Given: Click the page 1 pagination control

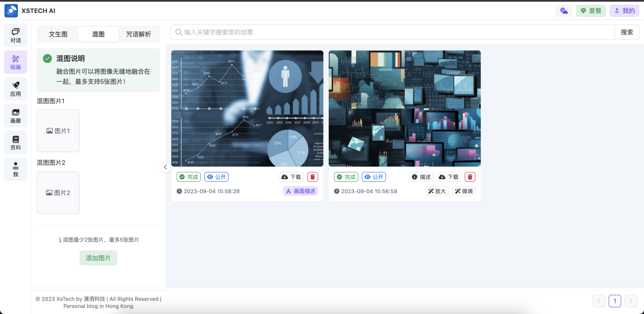Looking at the screenshot, I should pyautogui.click(x=615, y=301).
